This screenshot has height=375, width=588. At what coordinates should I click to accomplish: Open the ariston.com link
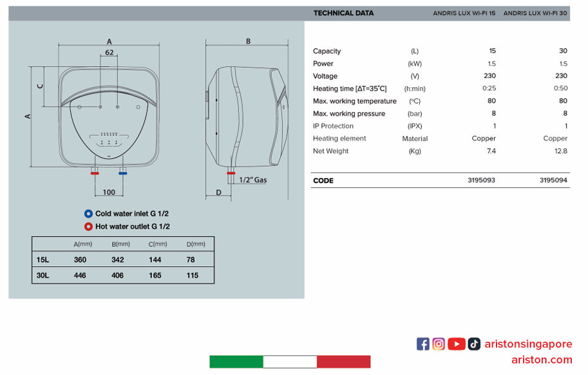point(542,360)
